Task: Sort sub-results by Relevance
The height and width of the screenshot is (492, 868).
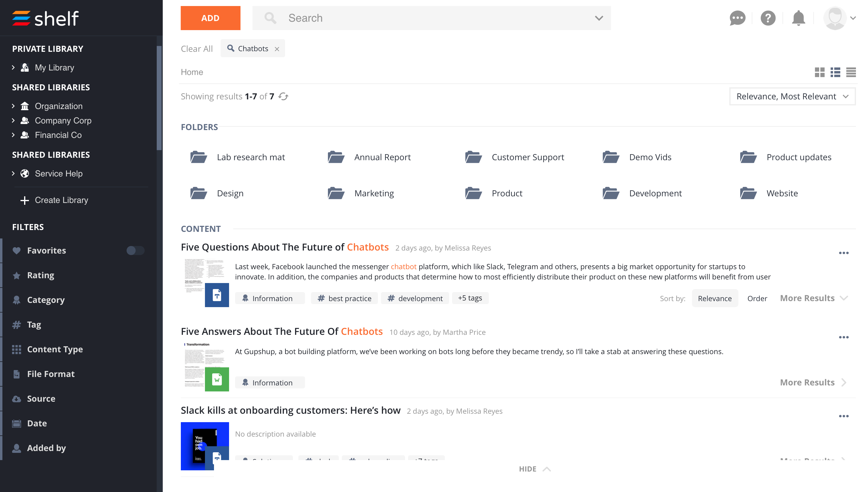Action: click(x=715, y=298)
